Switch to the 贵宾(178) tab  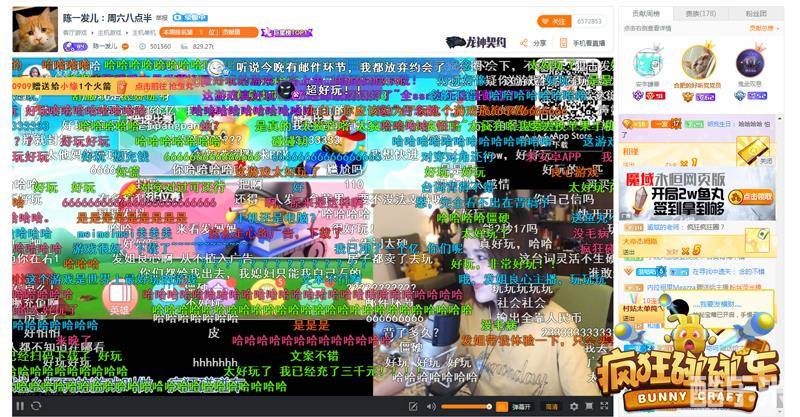pos(700,13)
